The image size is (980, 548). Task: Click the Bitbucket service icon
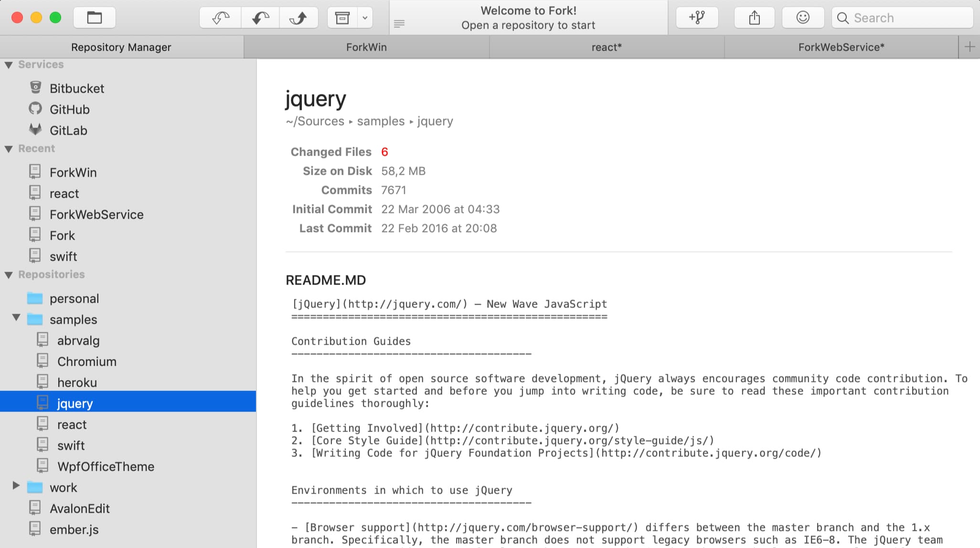(35, 87)
